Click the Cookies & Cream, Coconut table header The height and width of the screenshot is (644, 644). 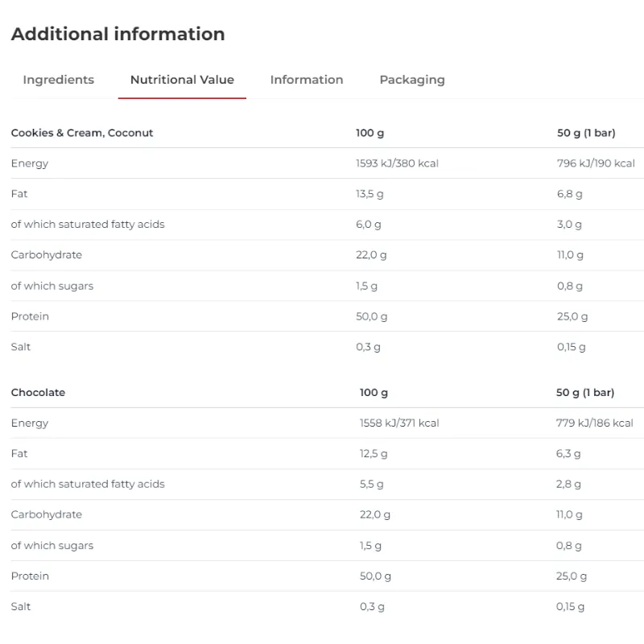[x=82, y=133]
